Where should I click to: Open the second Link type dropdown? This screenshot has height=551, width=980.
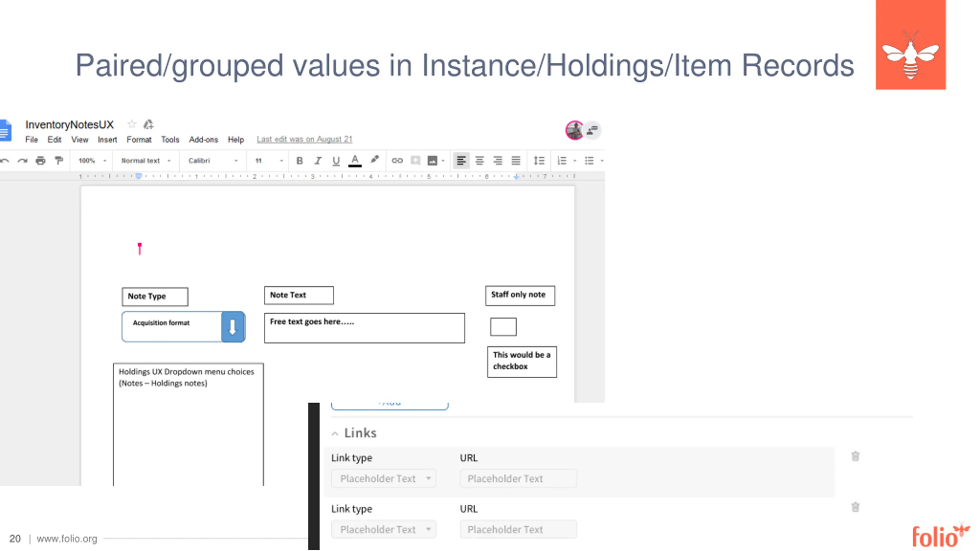tap(384, 530)
